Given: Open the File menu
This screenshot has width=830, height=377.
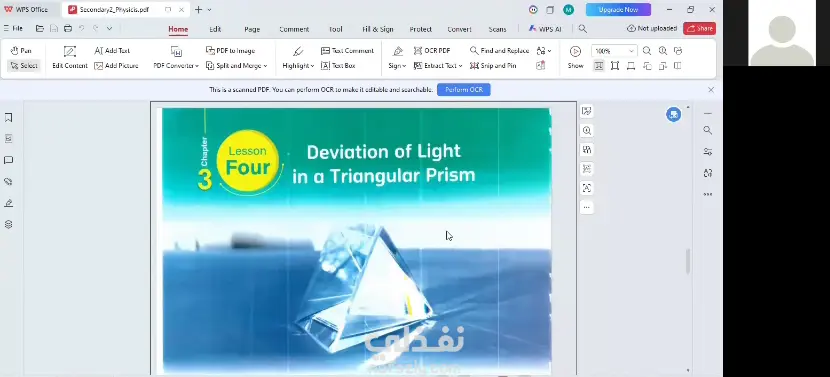Looking at the screenshot, I should click(x=13, y=29).
